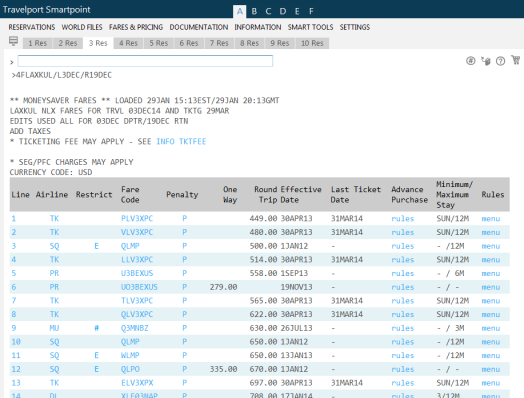This screenshot has height=398, width=524.
Task: Open advance purchase rules for line 1
Action: coord(403,219)
